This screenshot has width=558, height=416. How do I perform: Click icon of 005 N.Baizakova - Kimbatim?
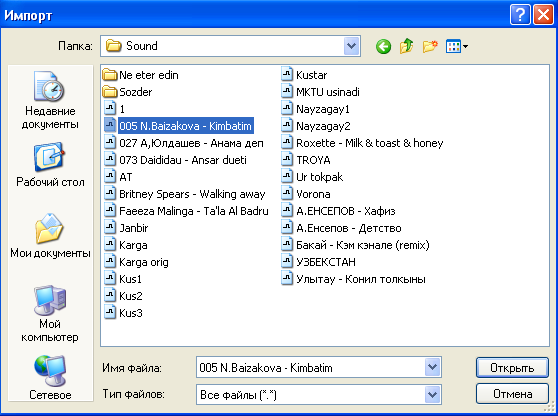110,126
